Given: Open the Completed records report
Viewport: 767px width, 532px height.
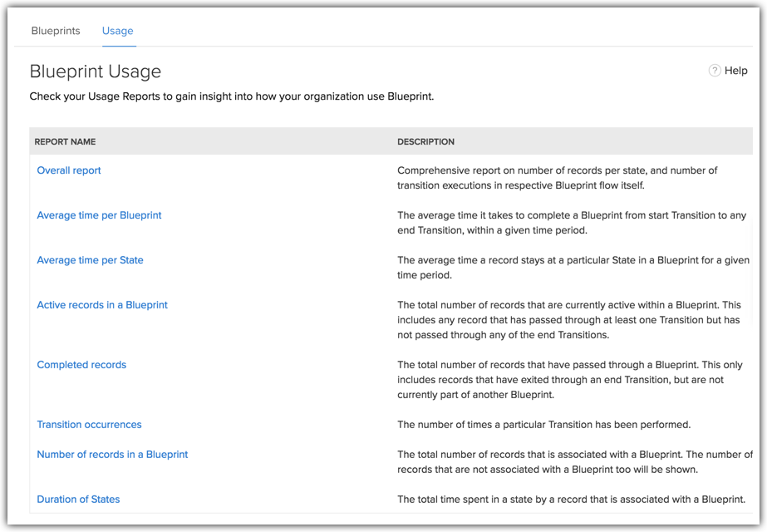Looking at the screenshot, I should click(81, 365).
